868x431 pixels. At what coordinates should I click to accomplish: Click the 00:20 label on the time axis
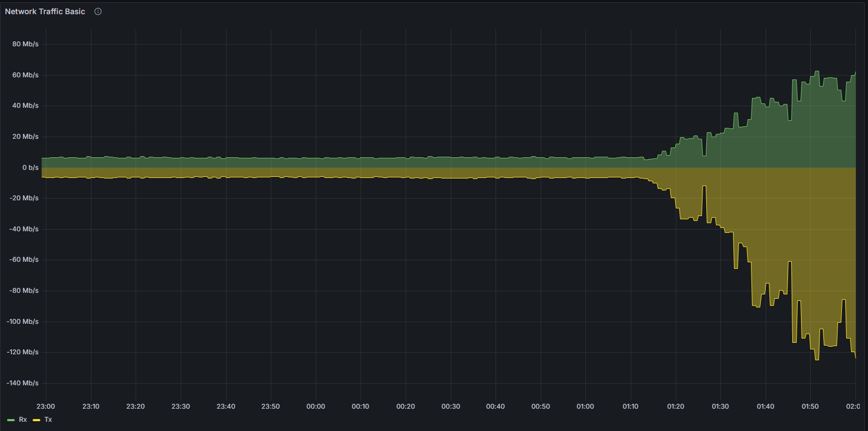point(406,407)
